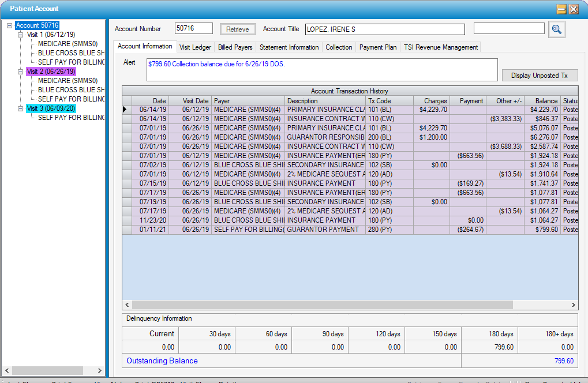Collapse the Visit 1 (06/12/19) node

[21, 35]
